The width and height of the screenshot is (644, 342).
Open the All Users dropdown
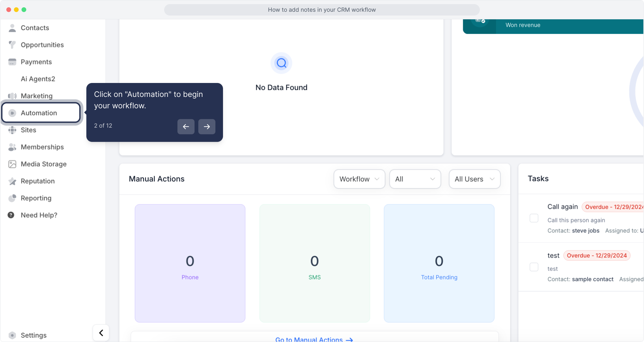pyautogui.click(x=474, y=179)
